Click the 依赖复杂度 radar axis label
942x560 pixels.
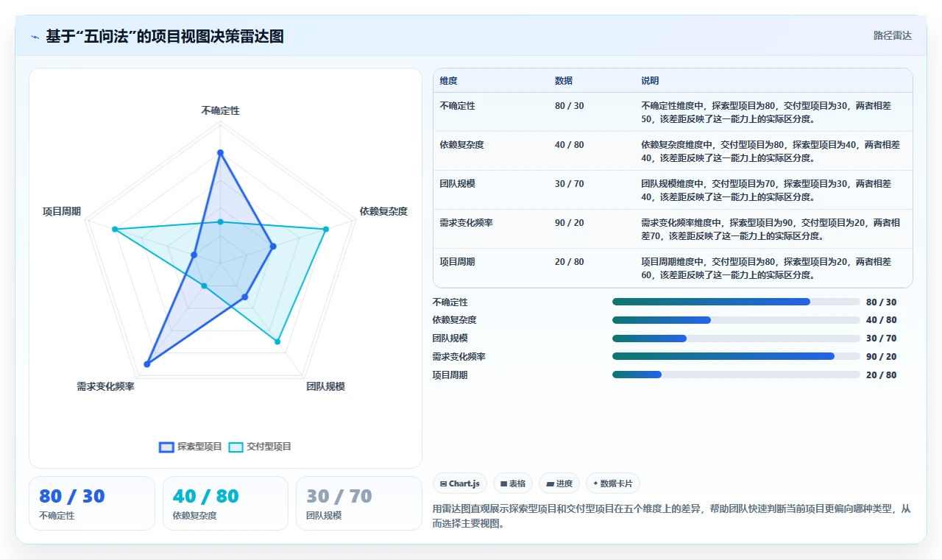(x=383, y=211)
